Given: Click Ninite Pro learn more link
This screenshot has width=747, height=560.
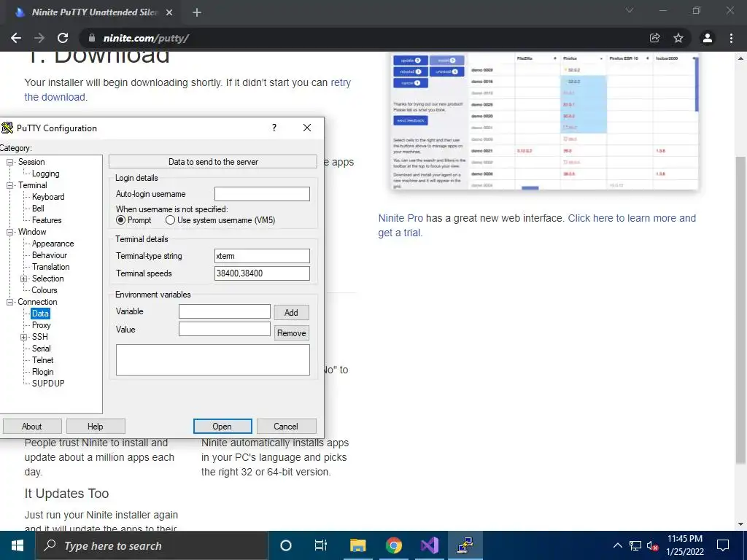Looking at the screenshot, I should tap(537, 225).
